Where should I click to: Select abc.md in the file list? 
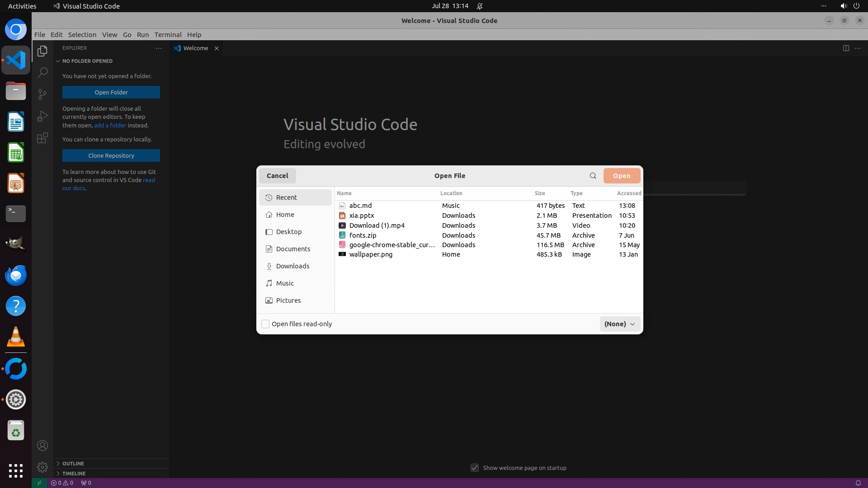click(360, 206)
